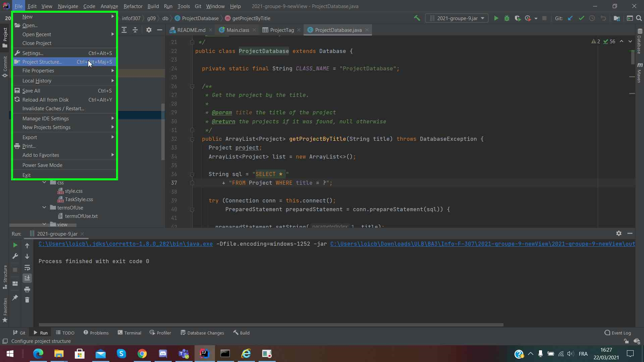Viewport: 644px width, 362px height.
Task: Switch to the README.md tab
Action: pyautogui.click(x=191, y=30)
